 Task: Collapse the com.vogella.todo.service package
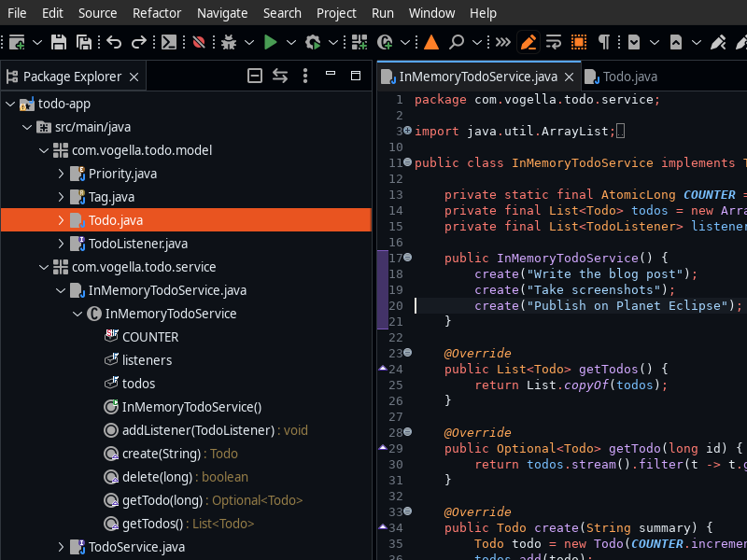44,267
